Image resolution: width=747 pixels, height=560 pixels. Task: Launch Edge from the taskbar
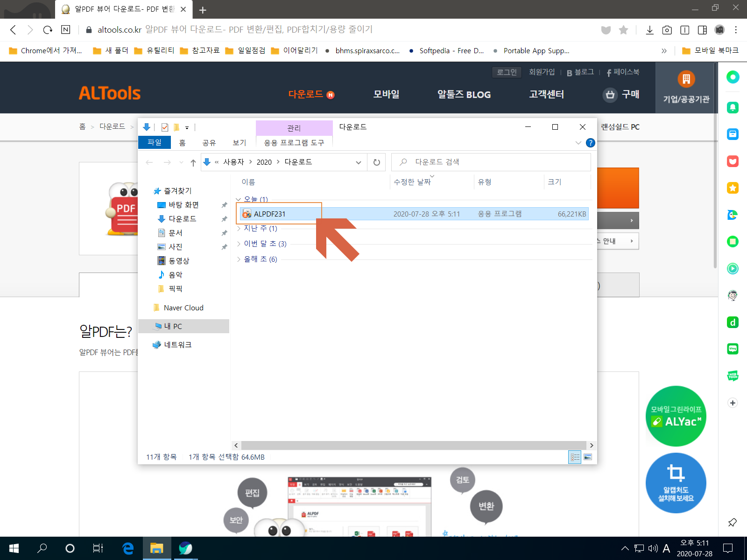127,548
